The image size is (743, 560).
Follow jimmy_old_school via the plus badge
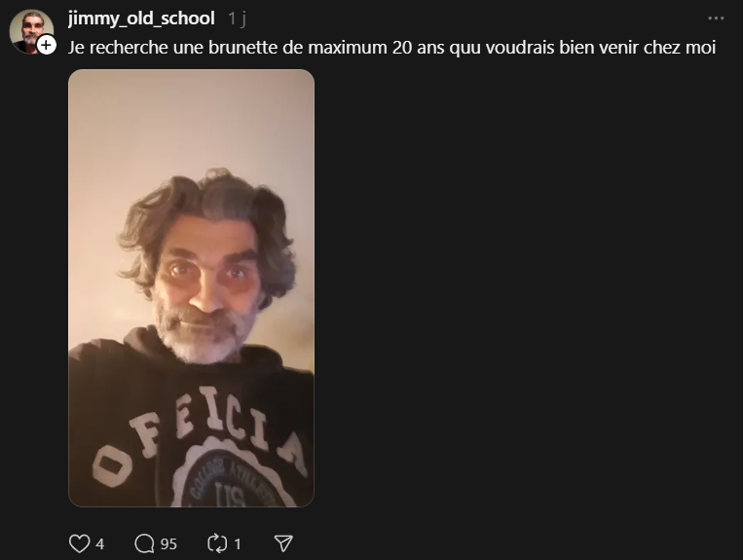(46, 45)
